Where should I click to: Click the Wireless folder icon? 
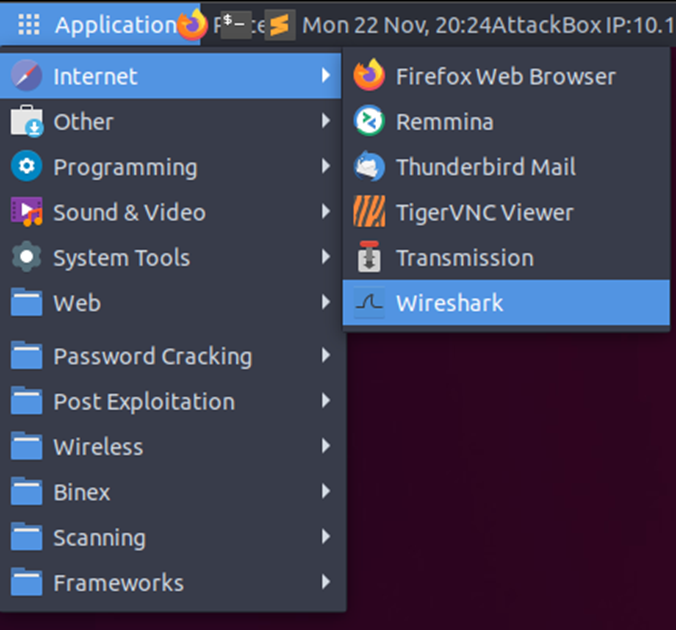coord(26,445)
